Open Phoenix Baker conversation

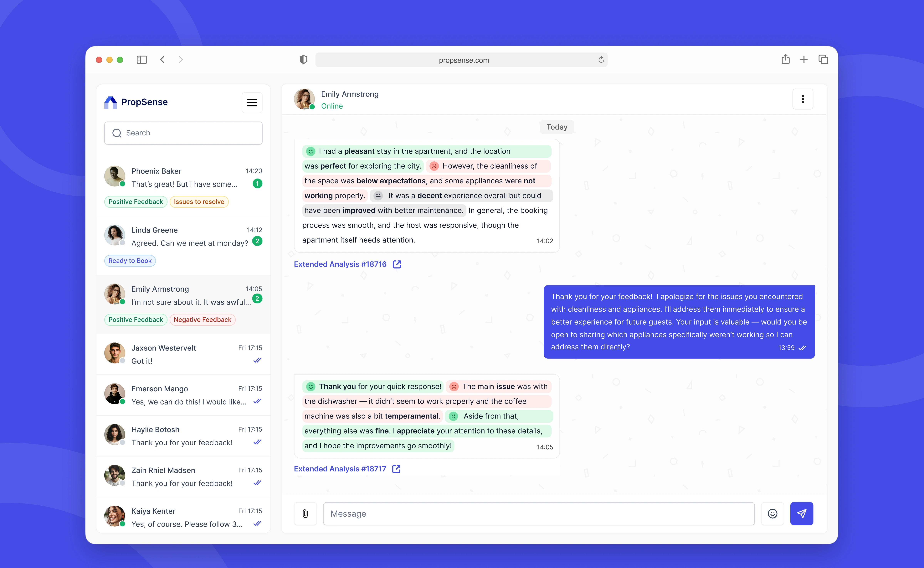point(183,186)
